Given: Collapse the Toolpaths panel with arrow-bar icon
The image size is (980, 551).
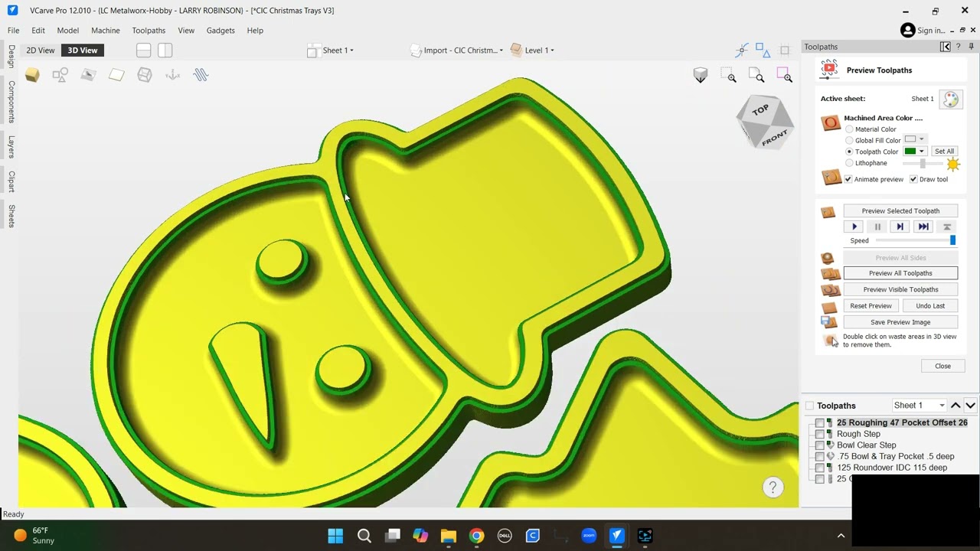Looking at the screenshot, I should pos(945,47).
